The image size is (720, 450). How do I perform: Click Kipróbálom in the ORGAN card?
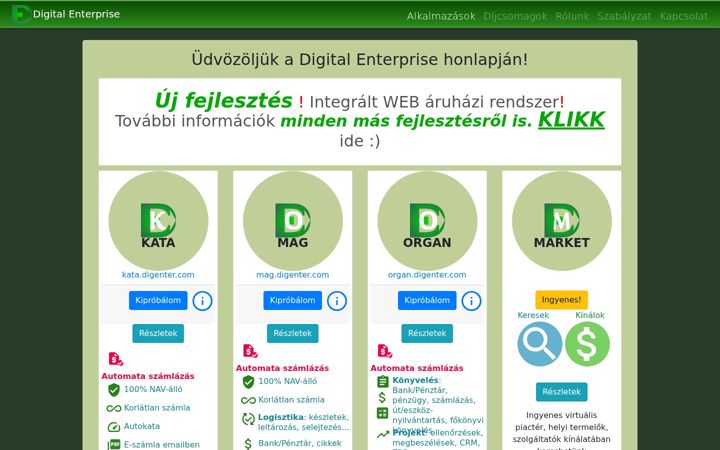pyautogui.click(x=427, y=300)
